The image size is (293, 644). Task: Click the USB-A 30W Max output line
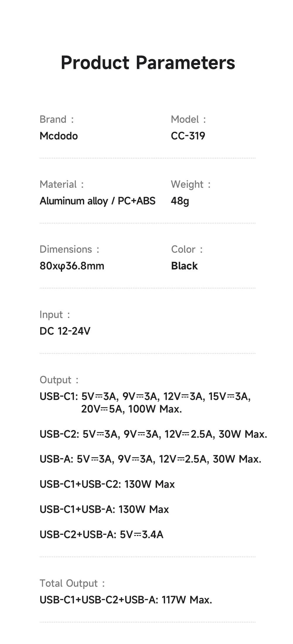pyautogui.click(x=150, y=459)
